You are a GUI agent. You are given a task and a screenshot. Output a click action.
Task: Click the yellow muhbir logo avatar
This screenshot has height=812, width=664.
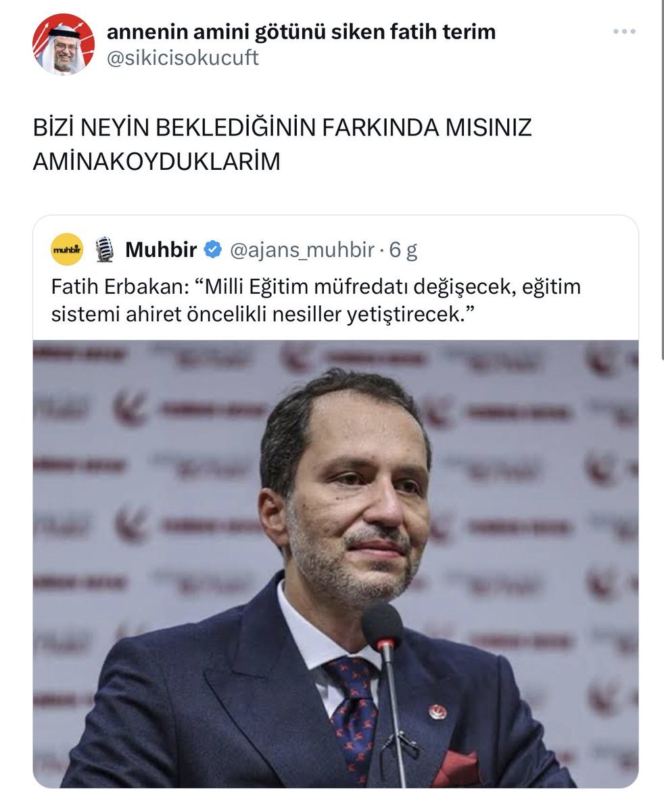[x=66, y=250]
